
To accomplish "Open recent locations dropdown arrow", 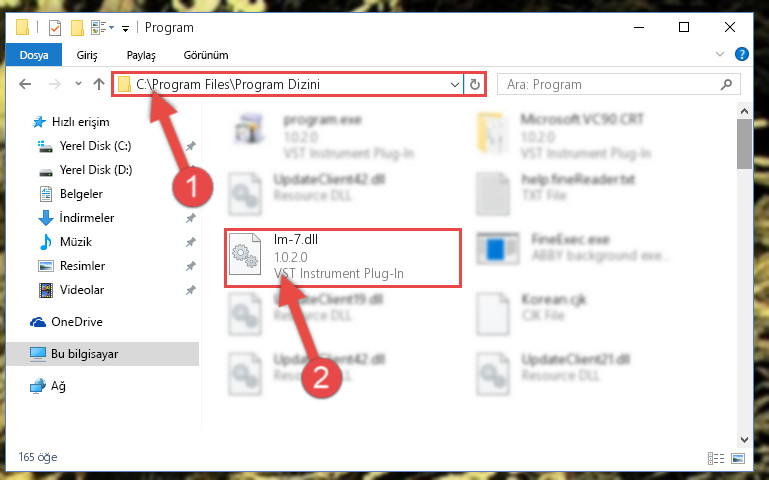I will point(78,84).
